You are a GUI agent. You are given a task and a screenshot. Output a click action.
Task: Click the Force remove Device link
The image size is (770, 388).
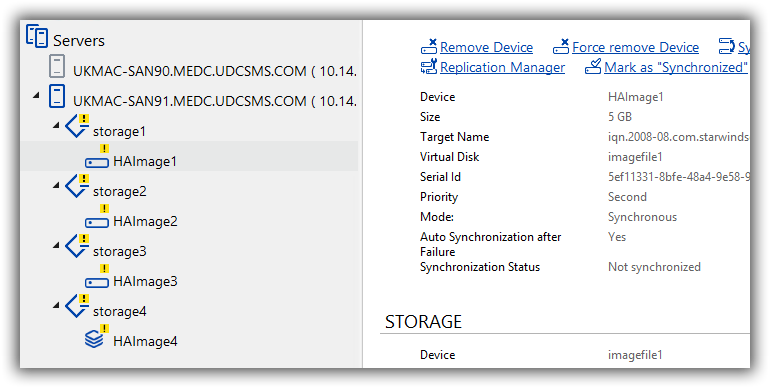point(635,47)
